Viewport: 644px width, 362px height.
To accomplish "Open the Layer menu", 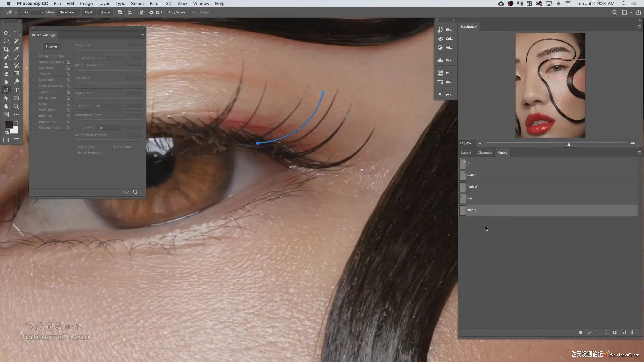I will (x=104, y=3).
